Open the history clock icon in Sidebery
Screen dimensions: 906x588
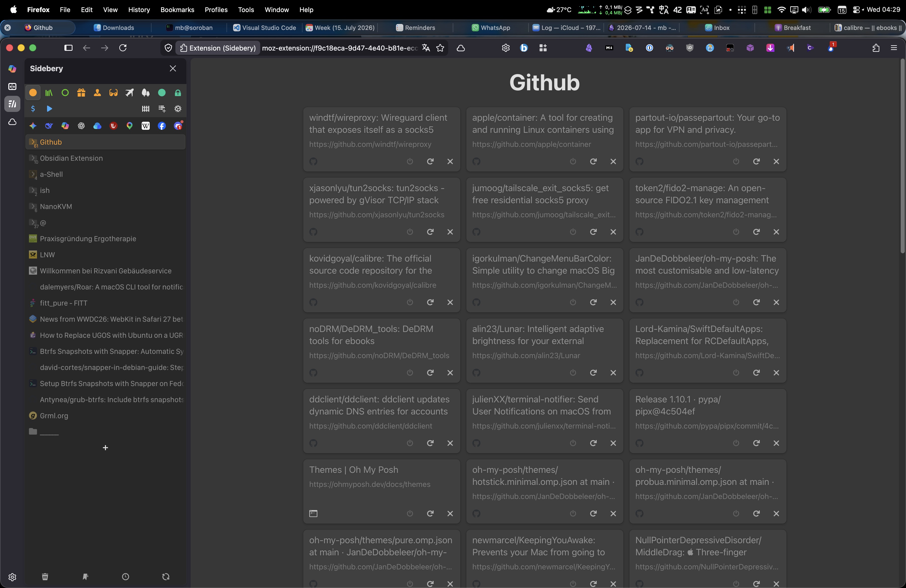(x=126, y=577)
